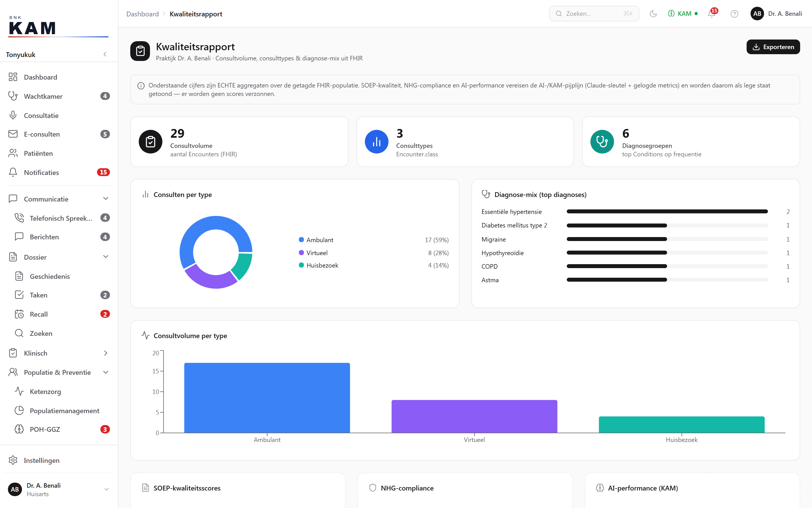Click the Consulttypes bar chart icon
The image size is (812, 508).
pyautogui.click(x=376, y=142)
